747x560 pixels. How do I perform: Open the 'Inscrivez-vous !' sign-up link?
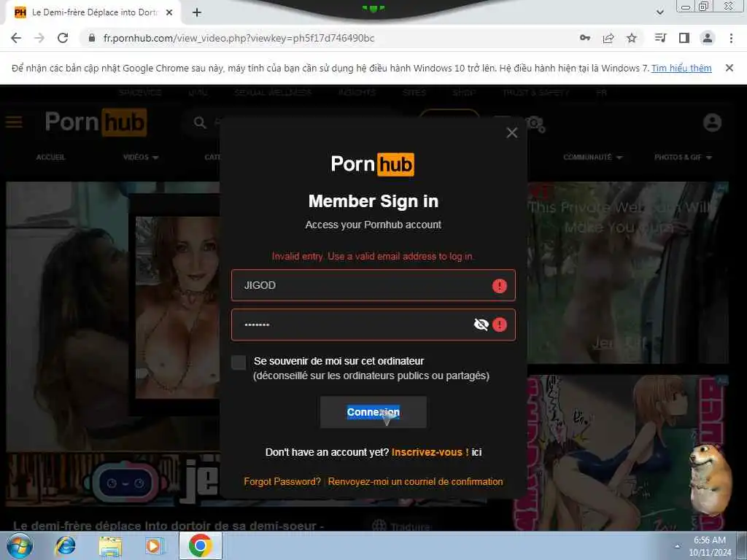point(430,452)
